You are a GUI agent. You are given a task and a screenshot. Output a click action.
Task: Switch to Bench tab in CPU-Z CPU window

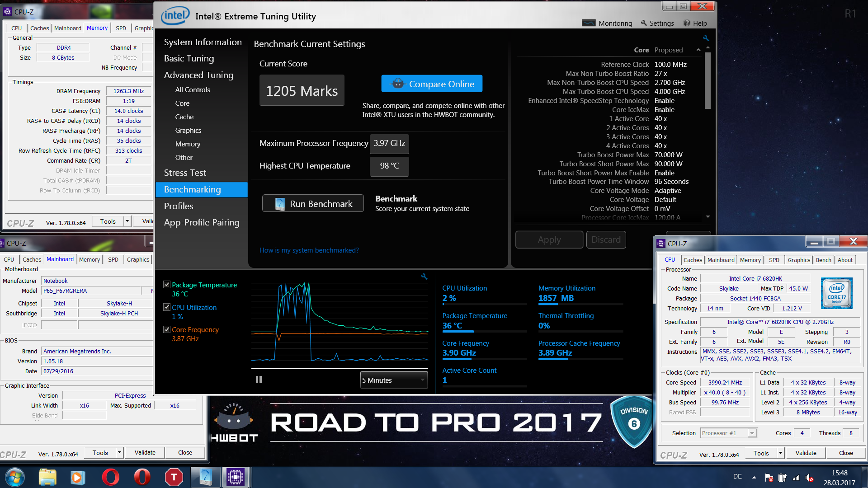tap(823, 260)
